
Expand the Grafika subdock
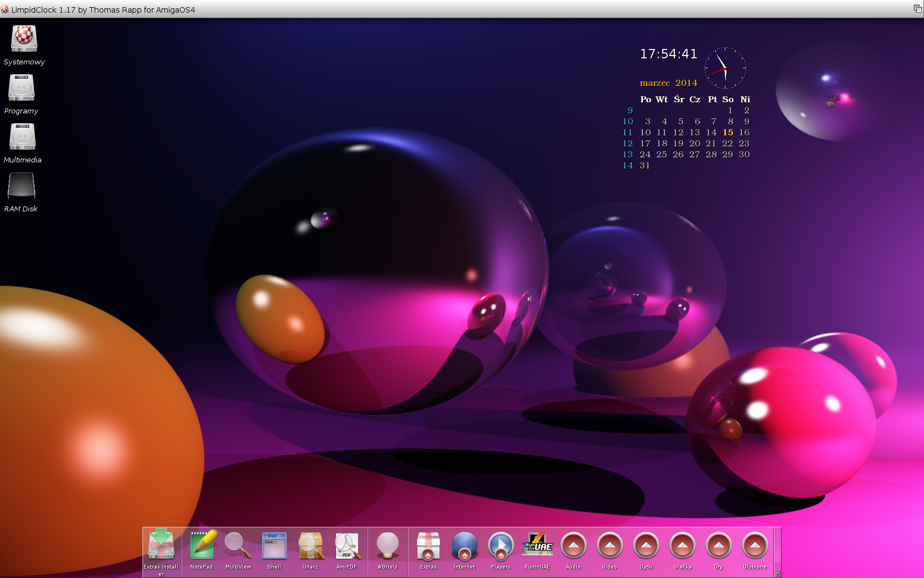coord(683,546)
